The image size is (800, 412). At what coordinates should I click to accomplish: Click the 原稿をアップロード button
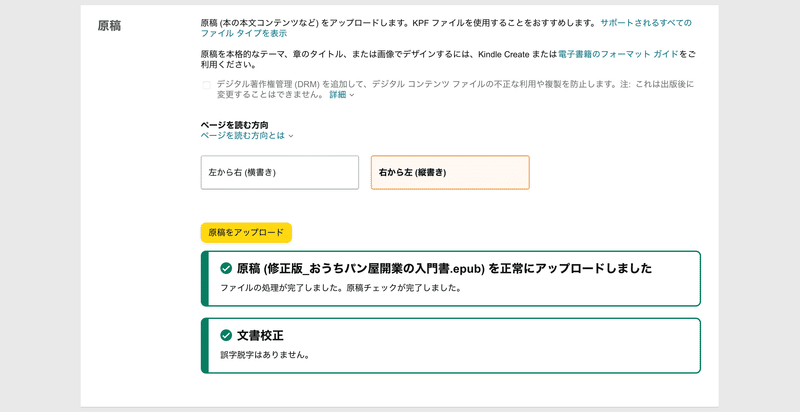point(246,233)
